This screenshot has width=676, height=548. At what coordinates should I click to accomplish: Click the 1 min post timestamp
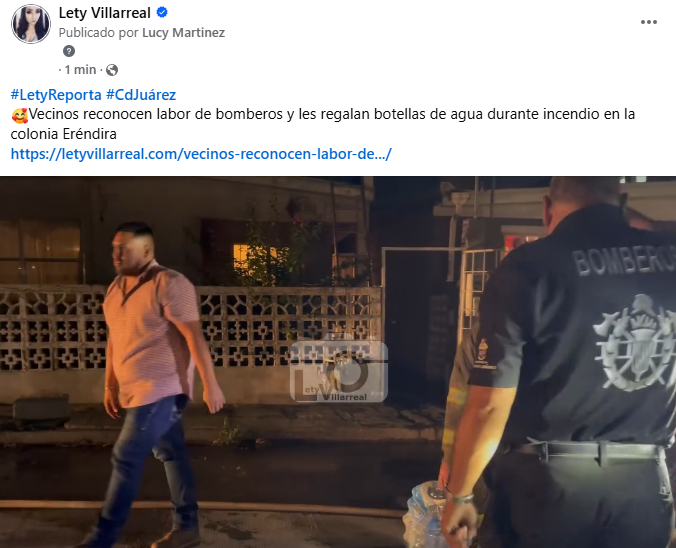coord(80,69)
